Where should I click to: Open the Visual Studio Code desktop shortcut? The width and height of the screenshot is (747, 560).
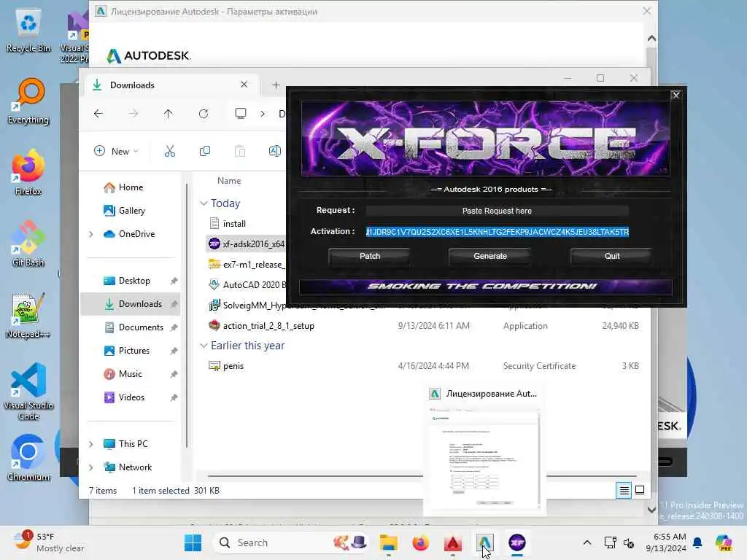28,392
